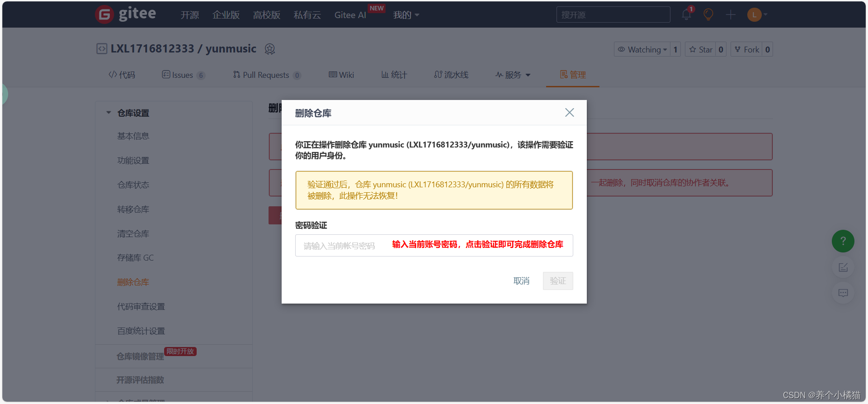
Task: Select 仓库状态 in sidebar
Action: click(133, 185)
